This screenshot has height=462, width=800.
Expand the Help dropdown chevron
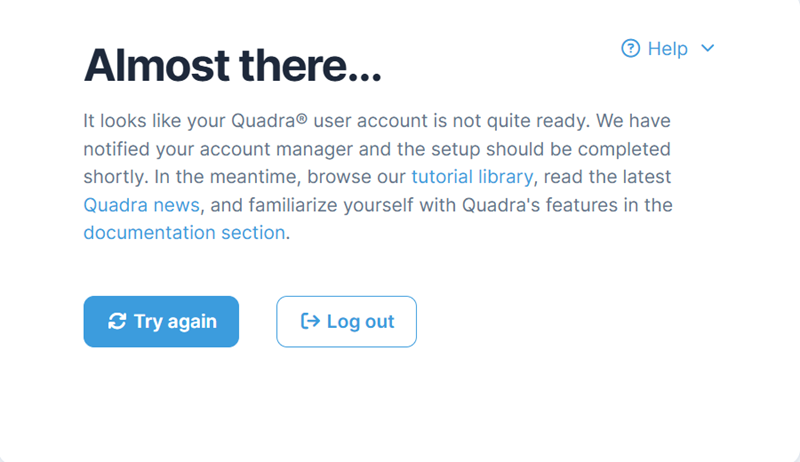708,48
